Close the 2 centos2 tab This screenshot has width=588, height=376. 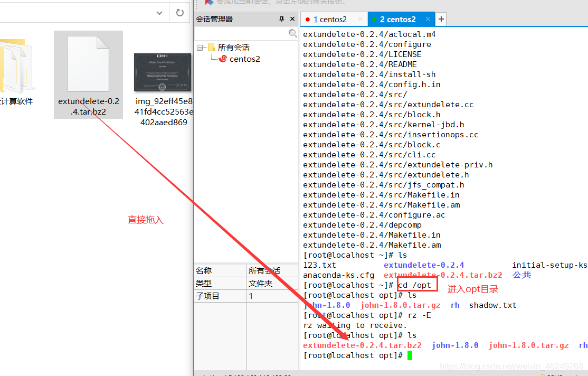428,19
